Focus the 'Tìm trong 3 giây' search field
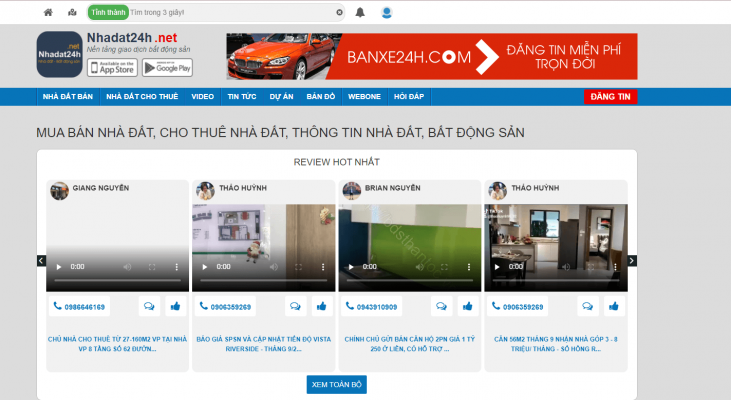 click(x=232, y=13)
